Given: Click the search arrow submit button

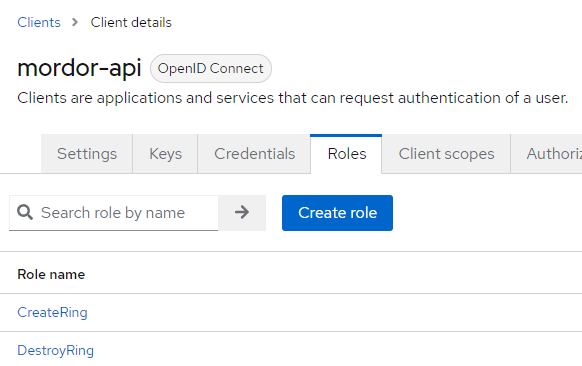Looking at the screenshot, I should pyautogui.click(x=242, y=213).
